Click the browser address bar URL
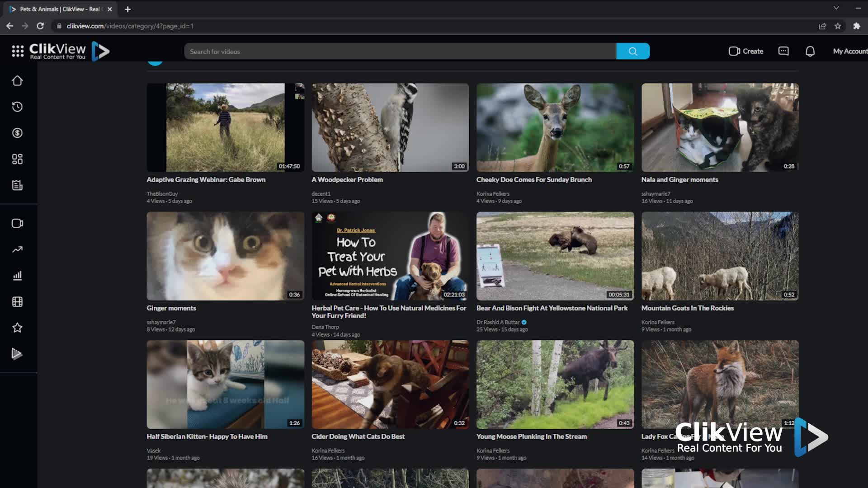Viewport: 868px width, 488px height. click(x=130, y=26)
